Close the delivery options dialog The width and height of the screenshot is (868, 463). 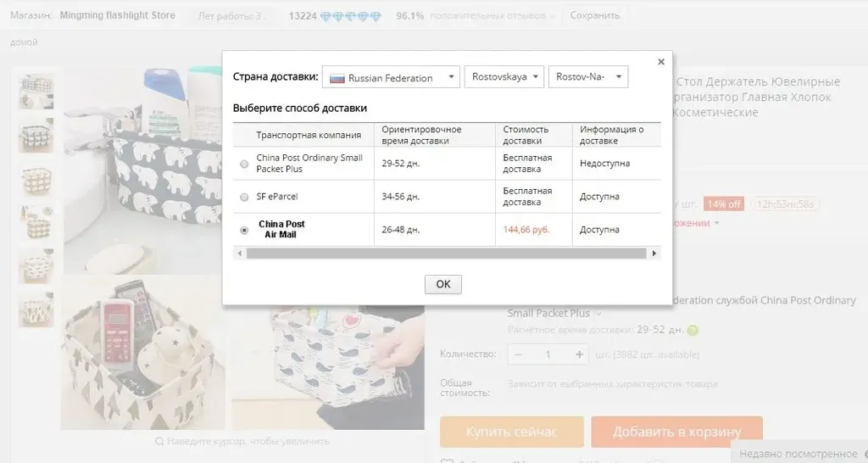point(660,62)
